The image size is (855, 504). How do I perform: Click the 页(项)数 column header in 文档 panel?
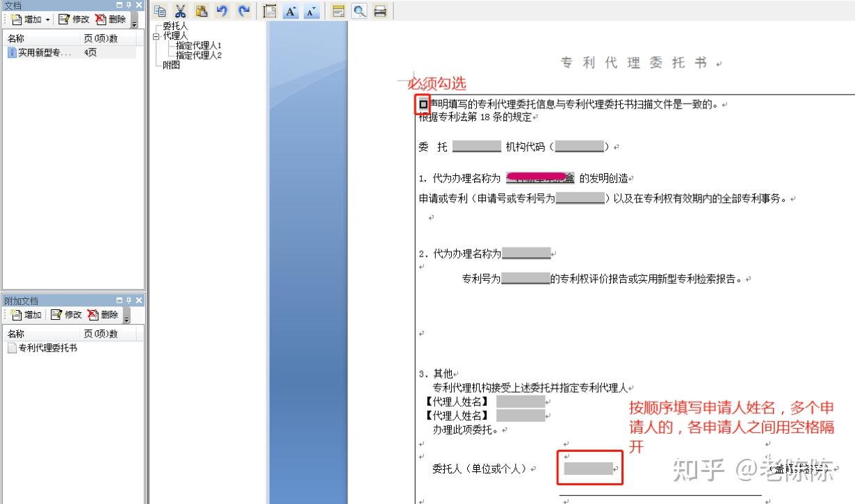(109, 38)
